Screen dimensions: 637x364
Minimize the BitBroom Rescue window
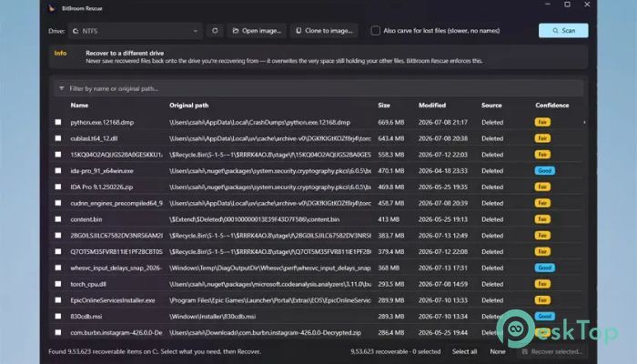tap(548, 5)
